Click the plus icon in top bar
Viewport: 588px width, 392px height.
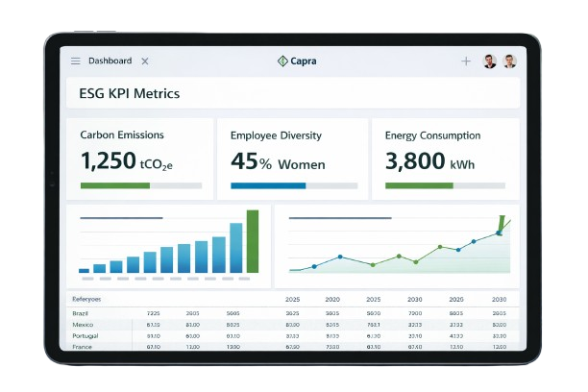coord(466,61)
